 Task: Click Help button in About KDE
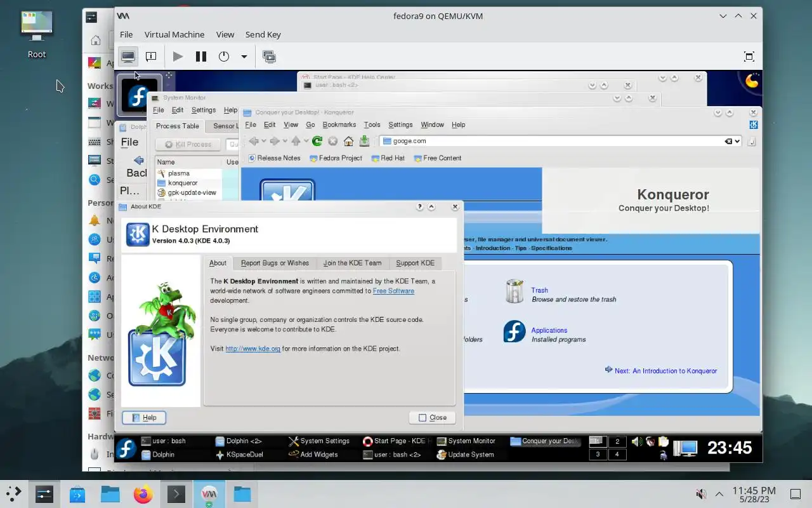pos(144,417)
